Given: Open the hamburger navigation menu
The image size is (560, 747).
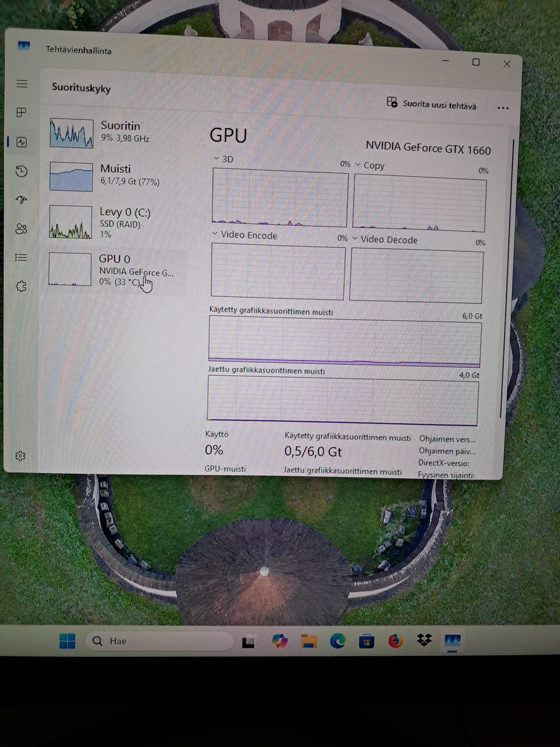Looking at the screenshot, I should point(22,84).
